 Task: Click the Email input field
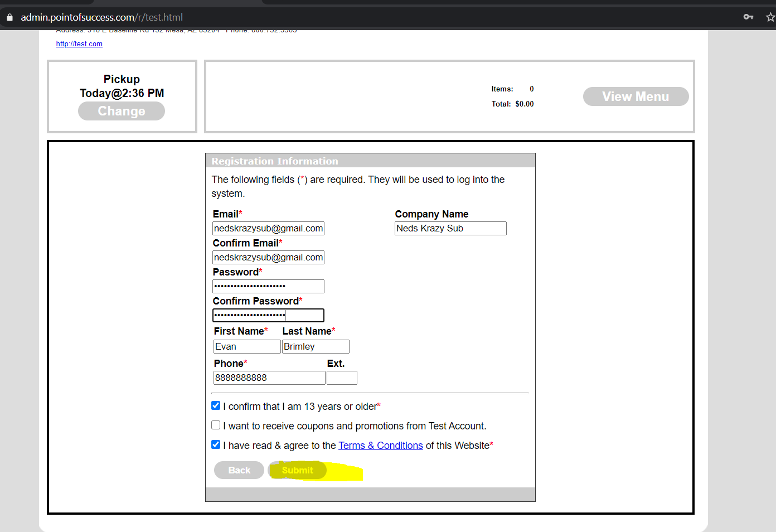(x=268, y=229)
